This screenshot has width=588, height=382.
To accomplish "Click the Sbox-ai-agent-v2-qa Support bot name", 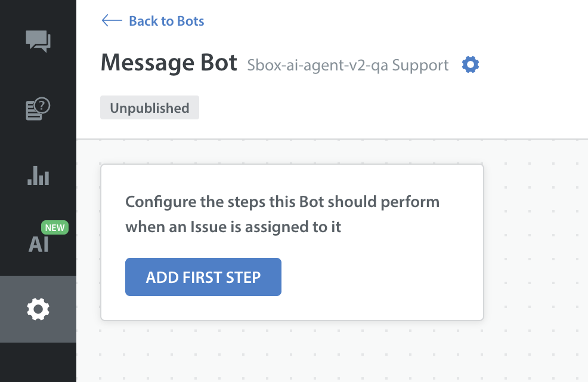I will pyautogui.click(x=348, y=65).
